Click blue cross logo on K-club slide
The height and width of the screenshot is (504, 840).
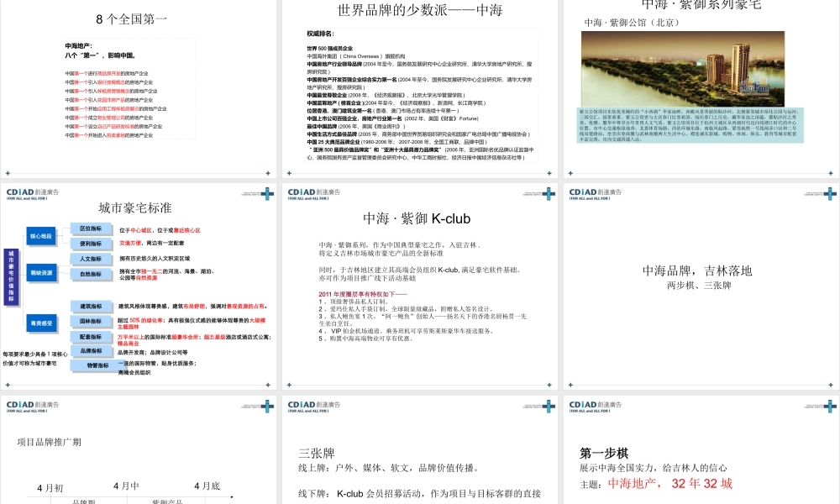click(x=549, y=193)
